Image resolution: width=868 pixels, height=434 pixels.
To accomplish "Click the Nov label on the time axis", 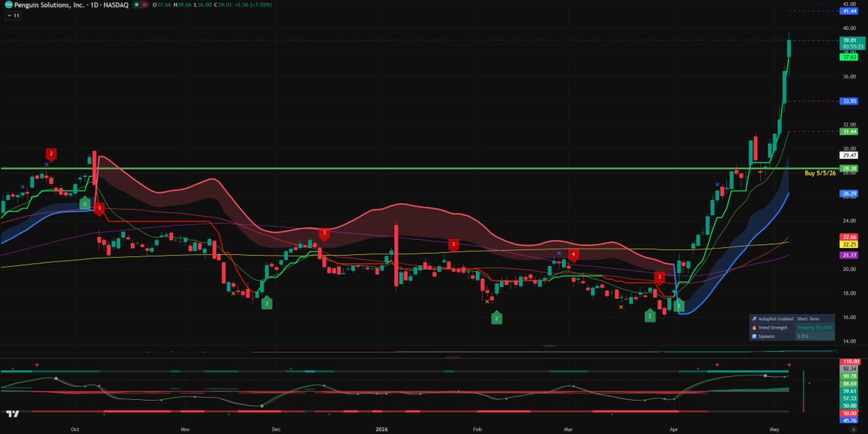I will click(x=185, y=429).
